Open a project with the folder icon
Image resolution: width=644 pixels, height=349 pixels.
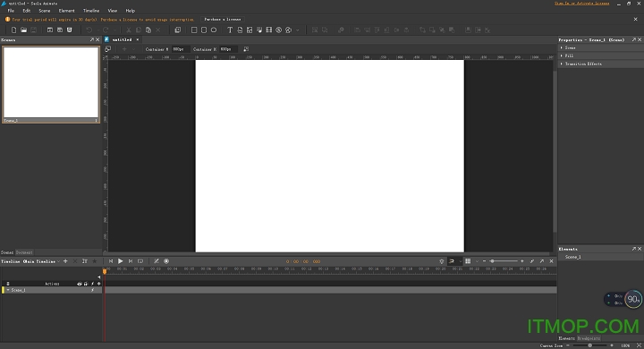pyautogui.click(x=24, y=30)
